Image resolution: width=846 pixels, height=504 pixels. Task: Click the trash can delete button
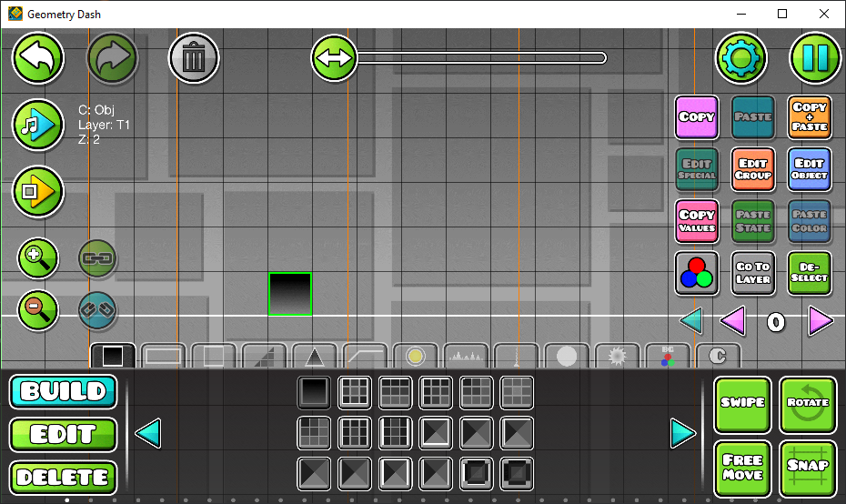[194, 57]
